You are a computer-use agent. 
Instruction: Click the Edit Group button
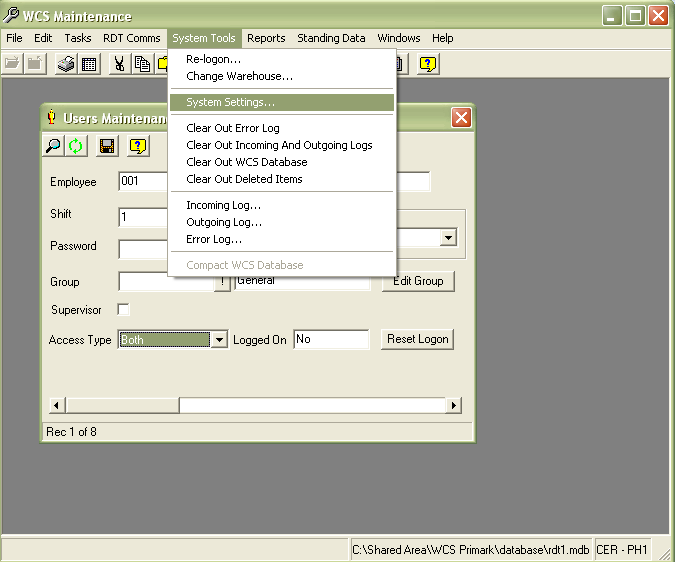pyautogui.click(x=418, y=281)
